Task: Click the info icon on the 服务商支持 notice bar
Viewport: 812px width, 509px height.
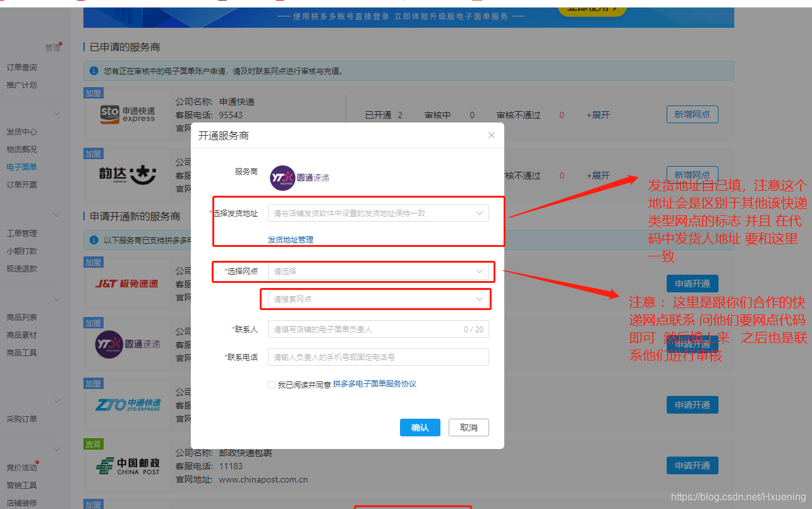Action: 93,240
